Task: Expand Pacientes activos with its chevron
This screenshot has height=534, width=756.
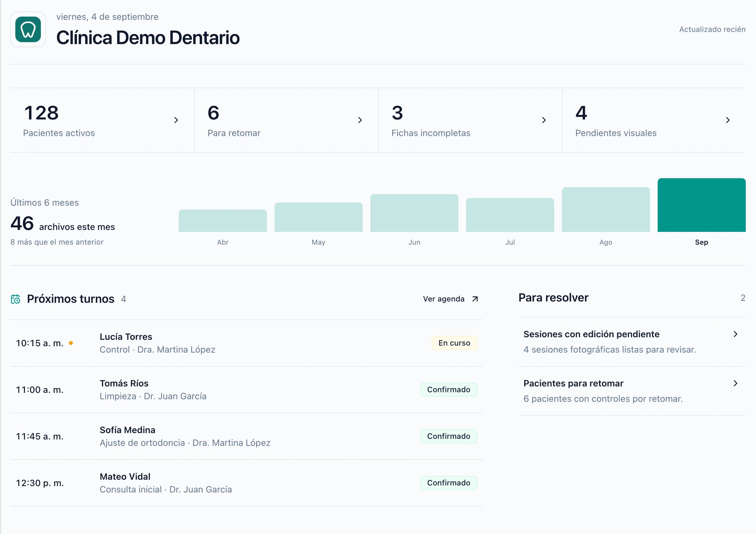Action: coord(176,120)
